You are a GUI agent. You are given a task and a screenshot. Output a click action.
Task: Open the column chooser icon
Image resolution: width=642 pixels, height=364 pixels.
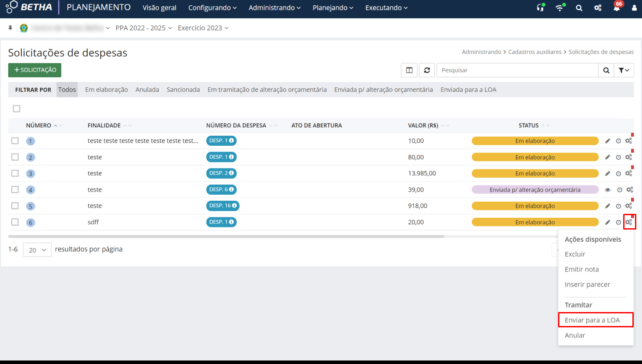coord(409,70)
